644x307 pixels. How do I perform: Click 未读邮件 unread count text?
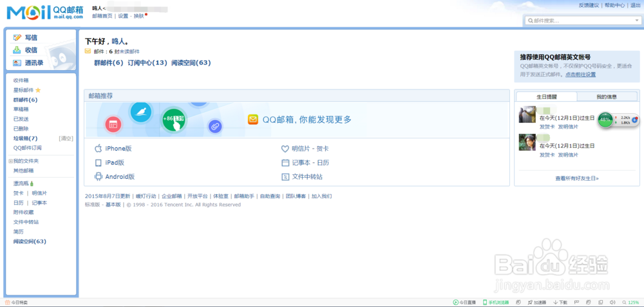click(129, 51)
